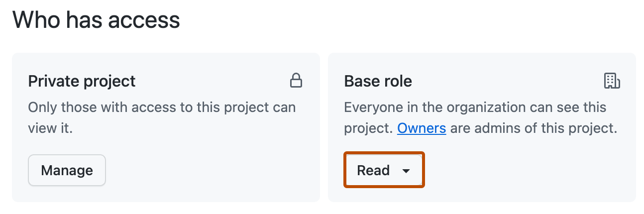This screenshot has height=214, width=644.
Task: Click 'Everyone in the organization can see this' text
Action: tap(475, 107)
